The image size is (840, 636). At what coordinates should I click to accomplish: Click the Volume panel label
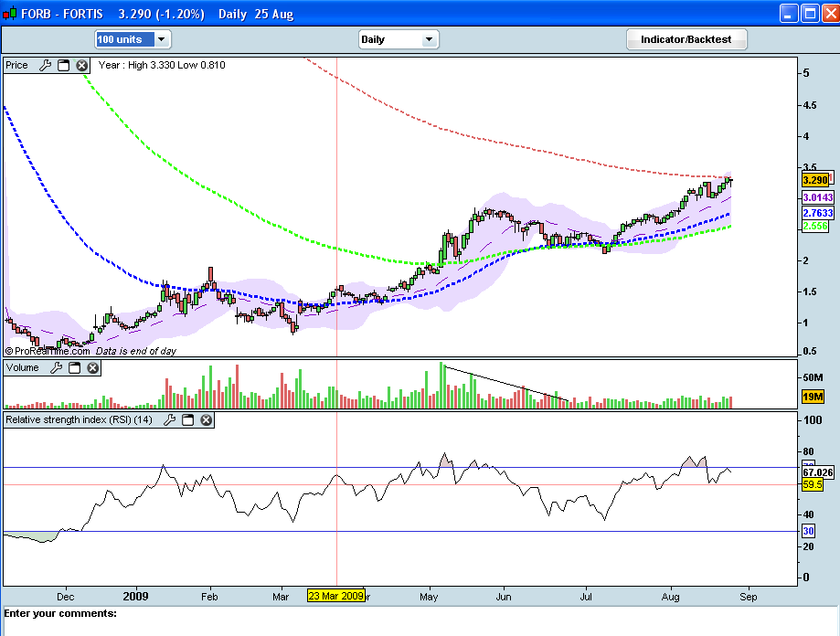coord(23,367)
